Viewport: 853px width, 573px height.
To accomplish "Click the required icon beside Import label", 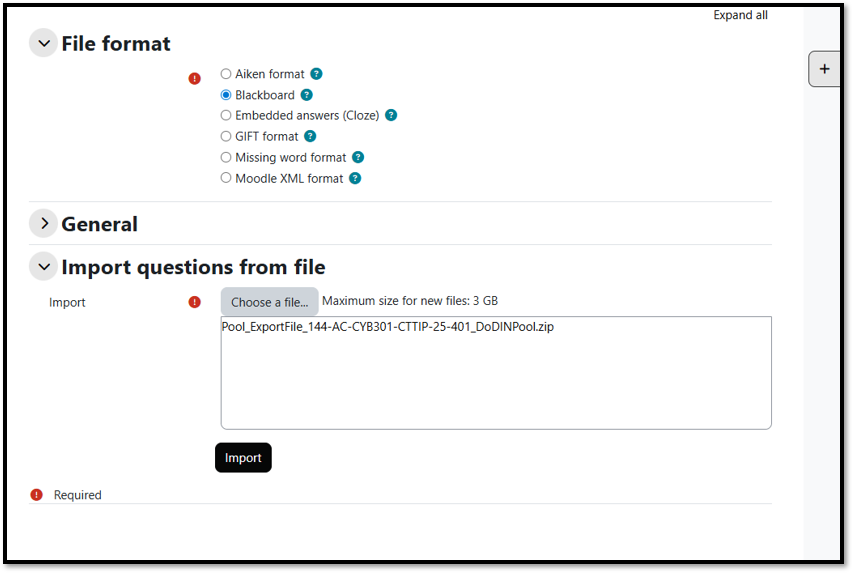I will tap(194, 302).
